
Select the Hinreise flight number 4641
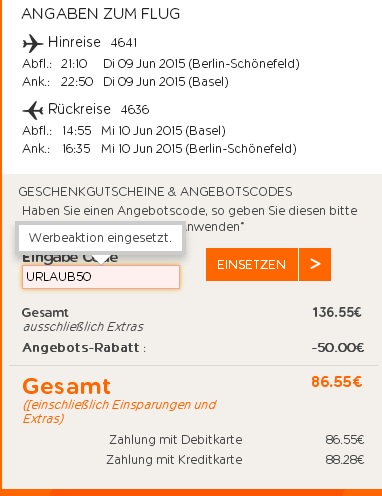pyautogui.click(x=124, y=43)
